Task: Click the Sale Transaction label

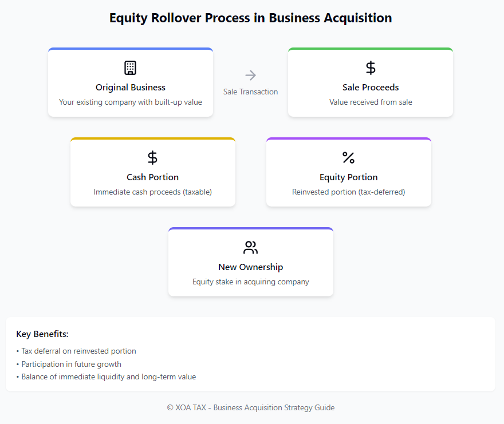Action: click(x=250, y=92)
